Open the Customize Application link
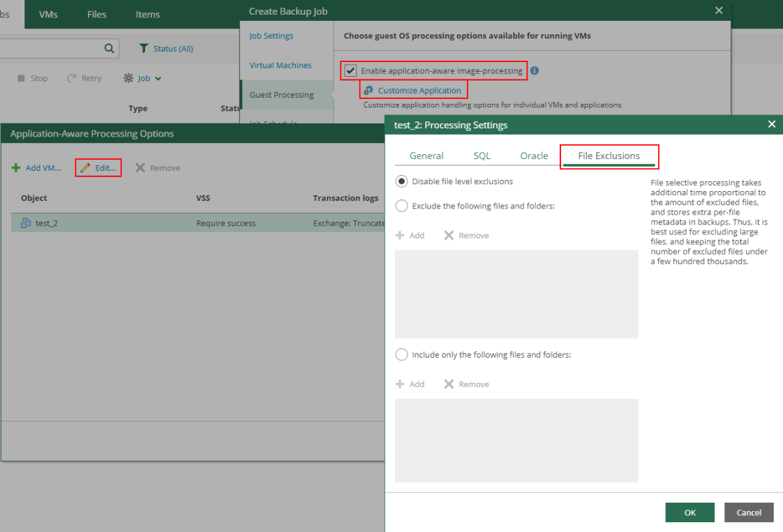Viewport: 783px width, 532px height. tap(419, 90)
